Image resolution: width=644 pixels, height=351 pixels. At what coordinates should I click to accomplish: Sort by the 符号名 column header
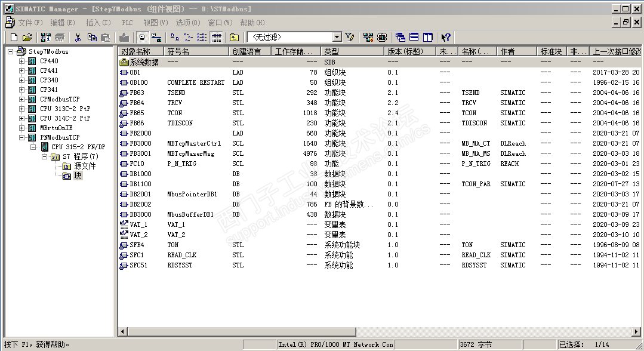(196, 51)
